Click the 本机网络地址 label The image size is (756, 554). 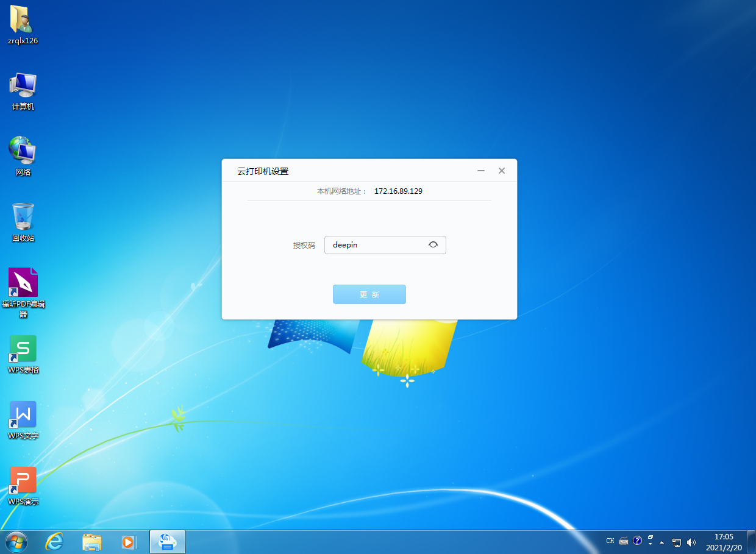(x=341, y=191)
